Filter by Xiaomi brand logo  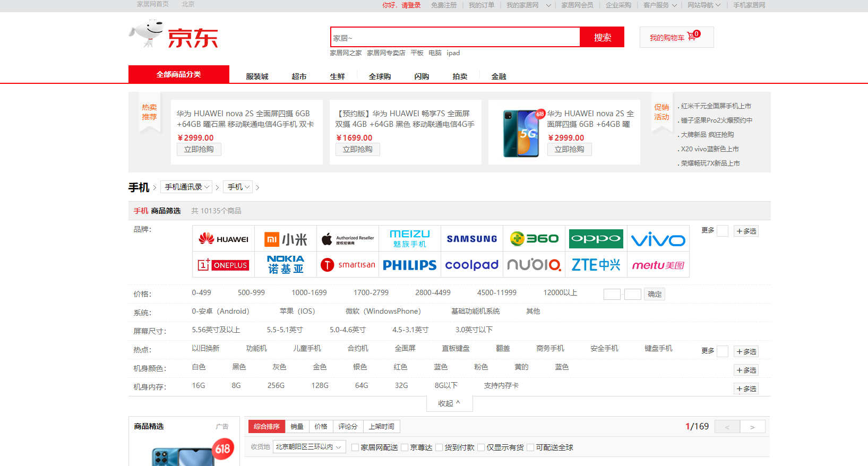286,239
